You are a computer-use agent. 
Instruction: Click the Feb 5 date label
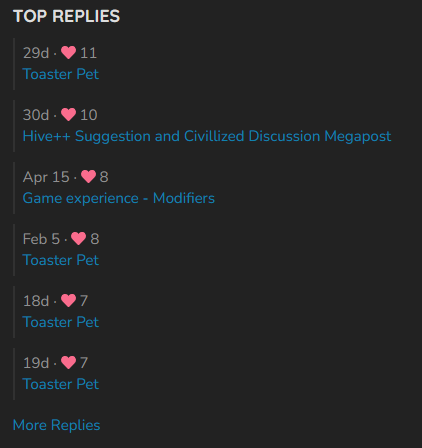pyautogui.click(x=41, y=239)
